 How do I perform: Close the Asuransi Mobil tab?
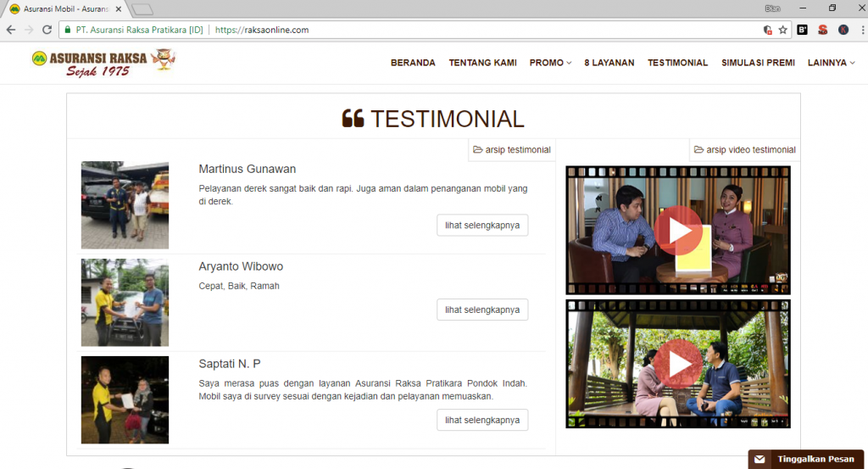(119, 9)
